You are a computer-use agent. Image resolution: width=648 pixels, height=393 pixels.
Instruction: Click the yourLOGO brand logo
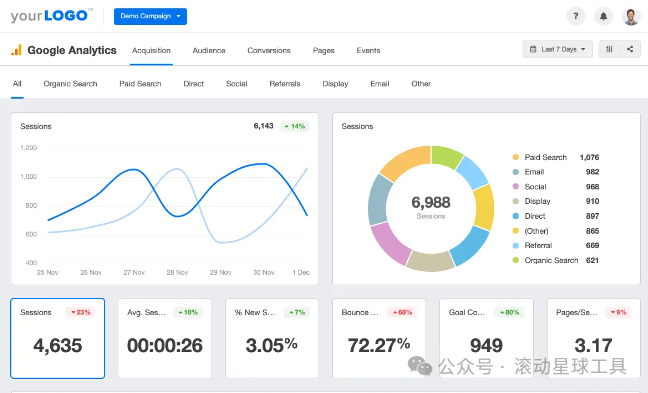tap(51, 16)
